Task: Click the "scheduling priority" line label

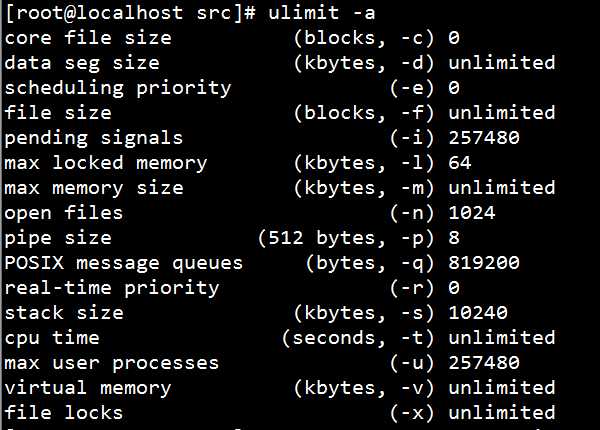Action: tap(118, 88)
